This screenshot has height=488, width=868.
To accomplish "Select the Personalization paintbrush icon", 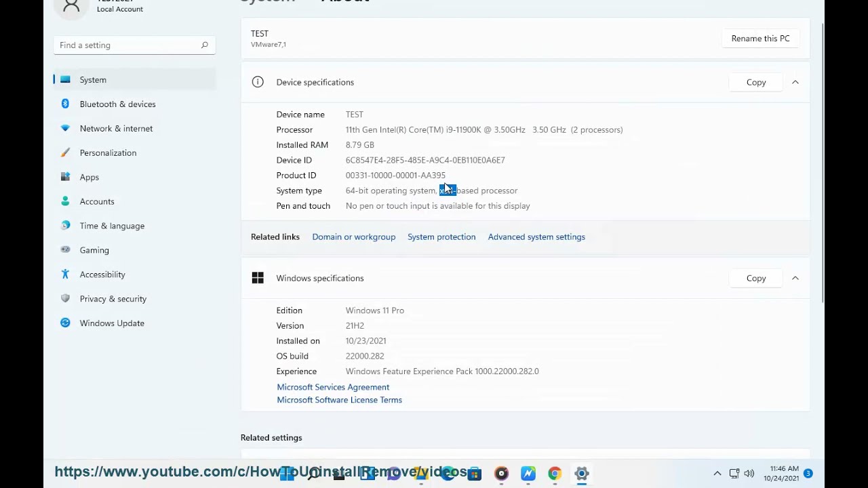I will (x=65, y=152).
